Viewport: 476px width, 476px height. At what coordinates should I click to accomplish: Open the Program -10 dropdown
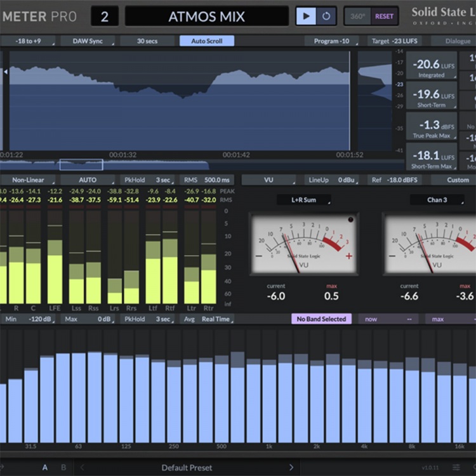[331, 41]
